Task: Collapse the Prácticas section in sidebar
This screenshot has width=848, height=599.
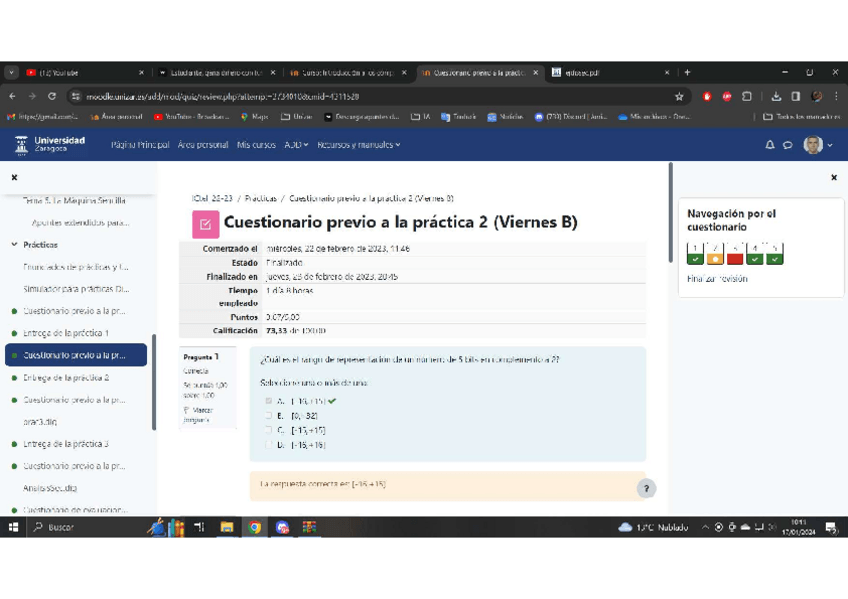Action: [x=14, y=245]
